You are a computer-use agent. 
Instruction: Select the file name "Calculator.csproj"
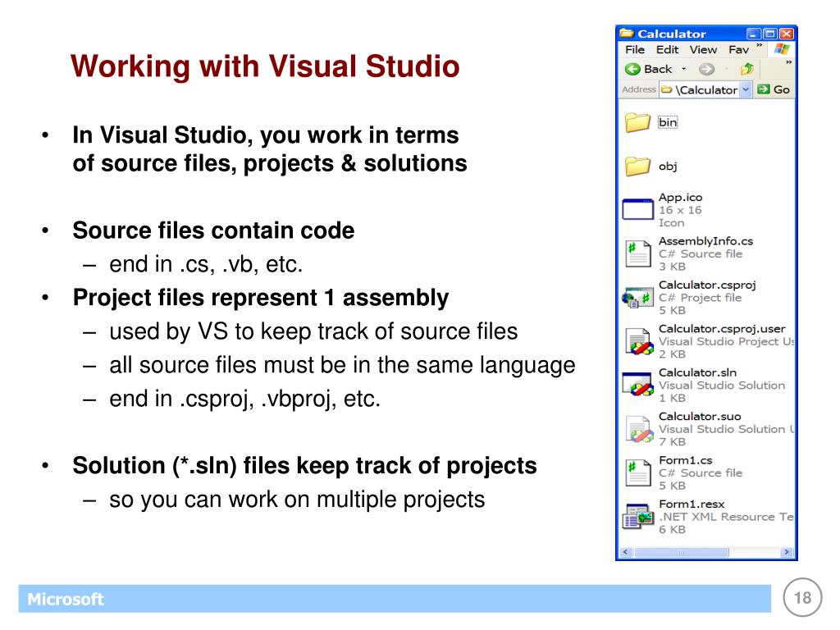pos(707,285)
